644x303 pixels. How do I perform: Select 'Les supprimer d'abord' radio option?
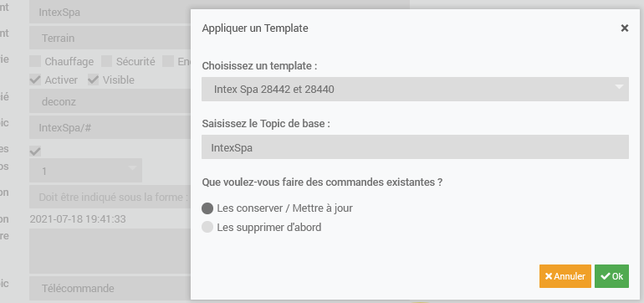(207, 227)
